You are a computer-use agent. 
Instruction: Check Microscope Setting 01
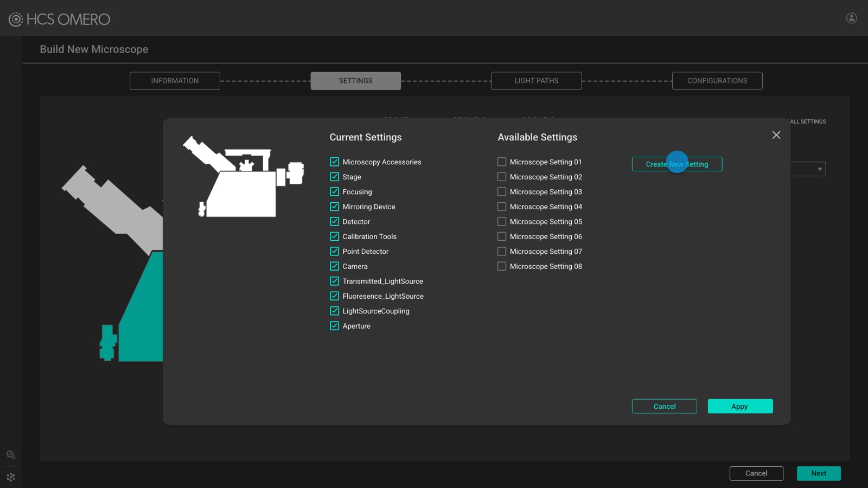502,162
